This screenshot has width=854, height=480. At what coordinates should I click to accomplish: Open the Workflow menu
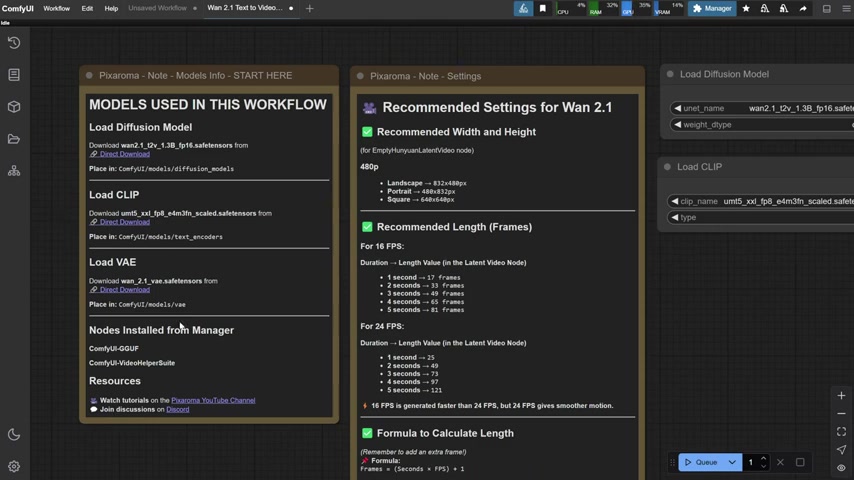(x=57, y=8)
